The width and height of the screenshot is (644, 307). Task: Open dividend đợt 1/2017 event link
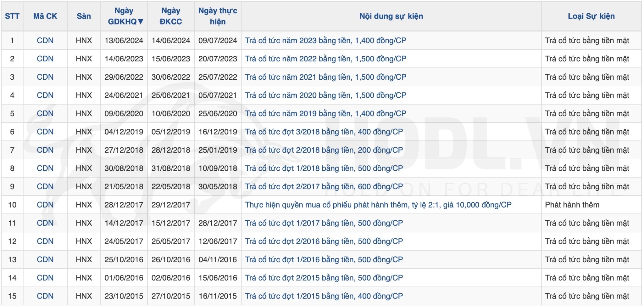tap(324, 223)
